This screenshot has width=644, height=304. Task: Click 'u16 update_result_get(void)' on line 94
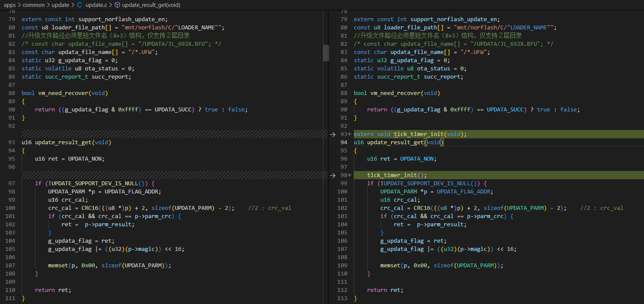[x=398, y=142]
